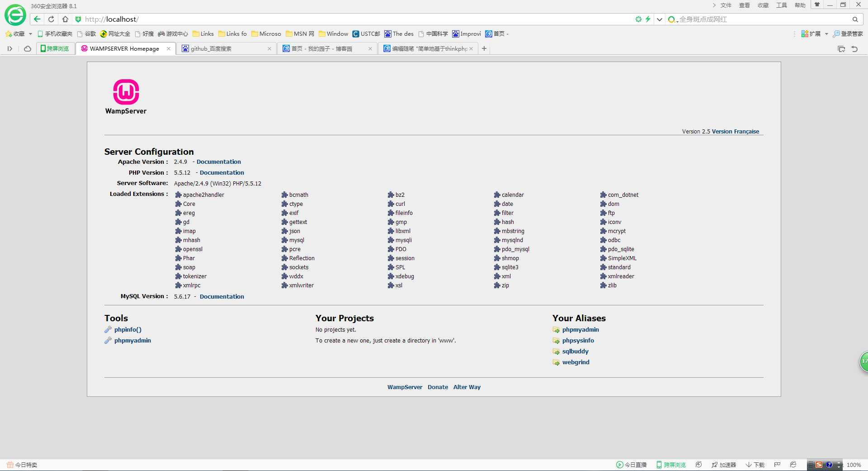Image resolution: width=868 pixels, height=471 pixels.
Task: Click wrench icon beside phpinfo()
Action: [108, 329]
